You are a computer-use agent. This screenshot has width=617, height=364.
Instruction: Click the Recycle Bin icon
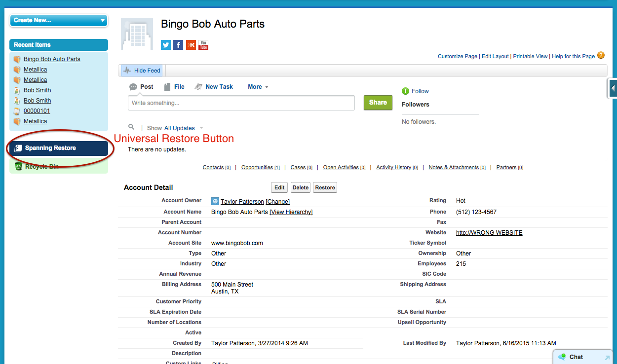point(18,167)
